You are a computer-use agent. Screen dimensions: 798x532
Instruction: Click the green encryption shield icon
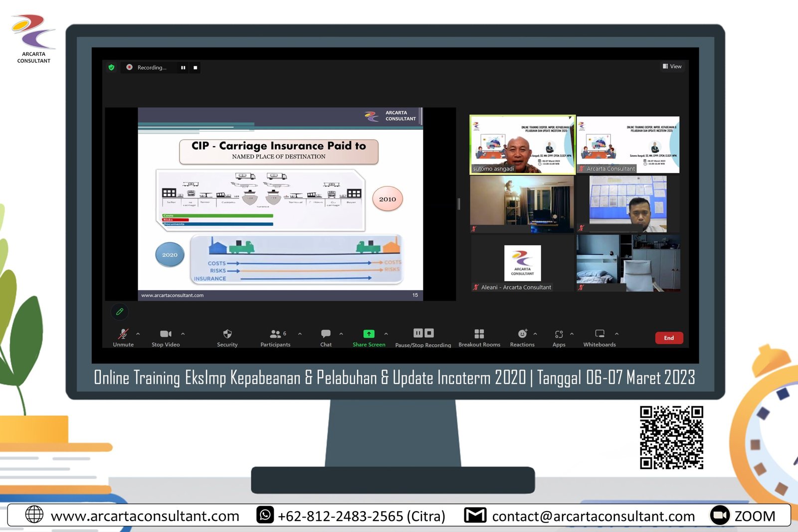tap(111, 67)
